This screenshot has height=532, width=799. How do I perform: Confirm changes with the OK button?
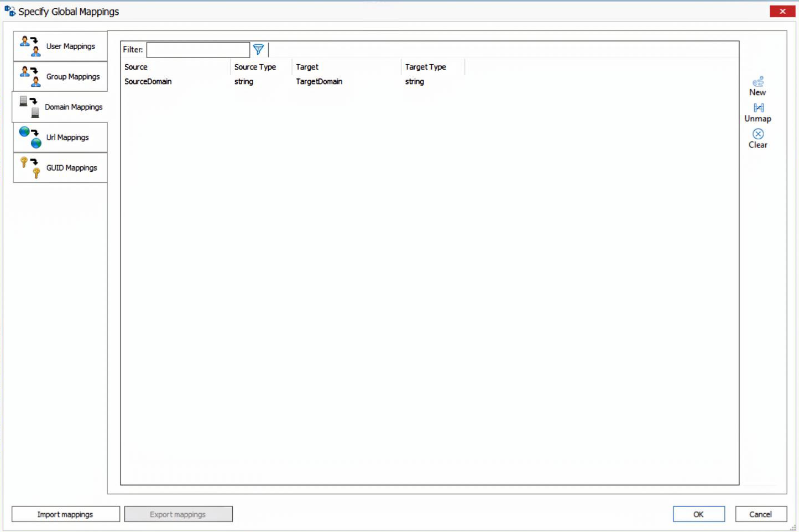[698, 514]
